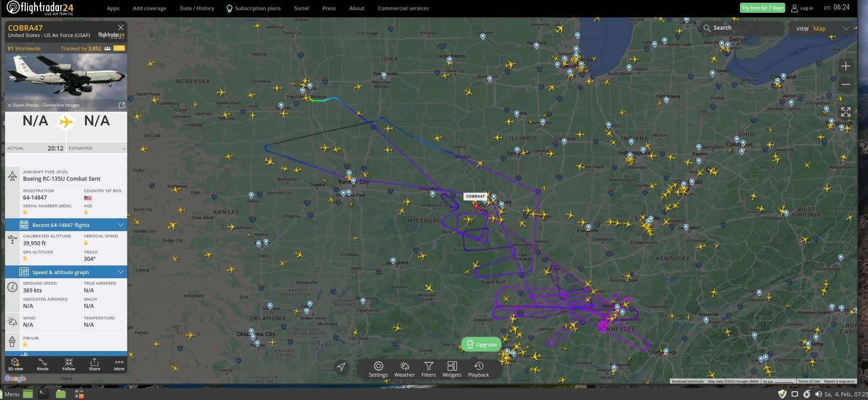The width and height of the screenshot is (868, 400).
Task: Open the Files manager from taskbar
Action: pyautogui.click(x=61, y=394)
